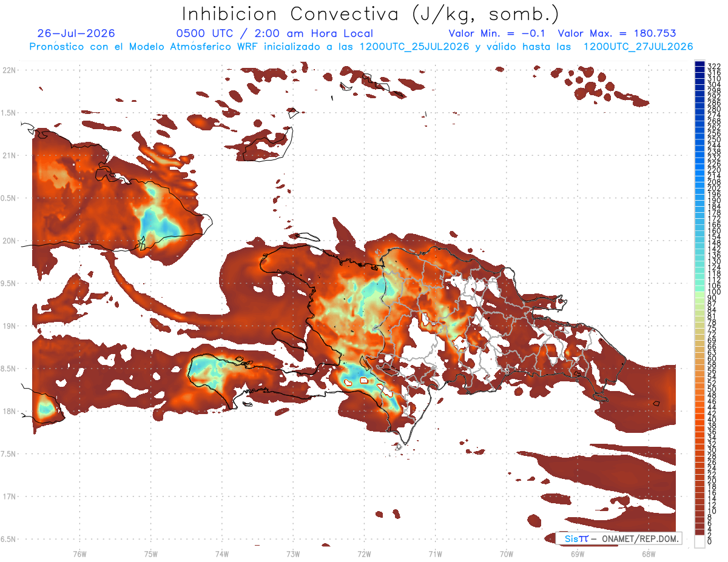This screenshot has width=728, height=562.
Task: Click the '17N' latitude label
Action: coord(9,497)
